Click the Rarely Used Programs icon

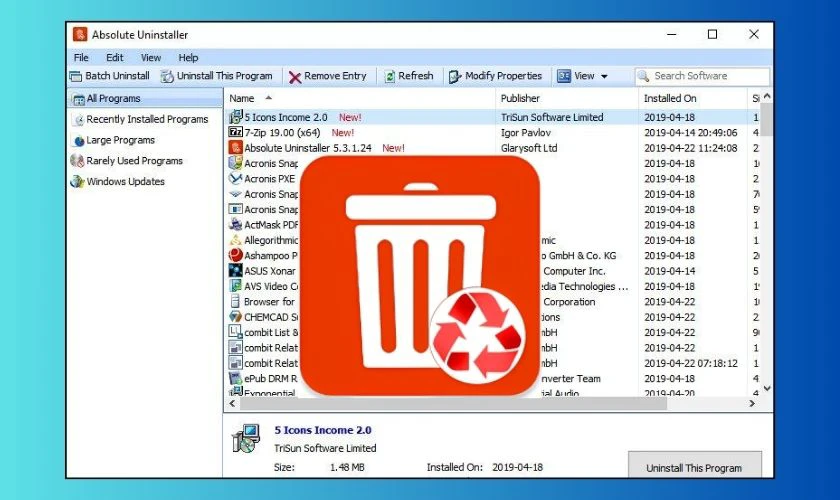pos(77,161)
